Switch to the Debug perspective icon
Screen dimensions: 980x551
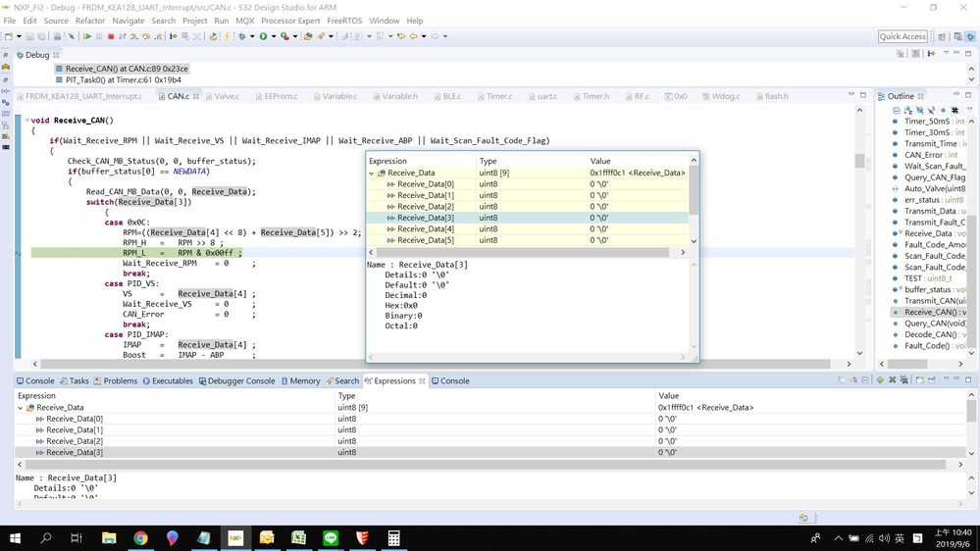970,37
